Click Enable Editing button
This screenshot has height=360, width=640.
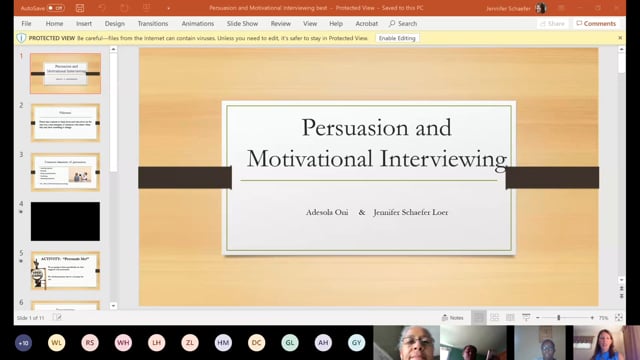(x=397, y=38)
